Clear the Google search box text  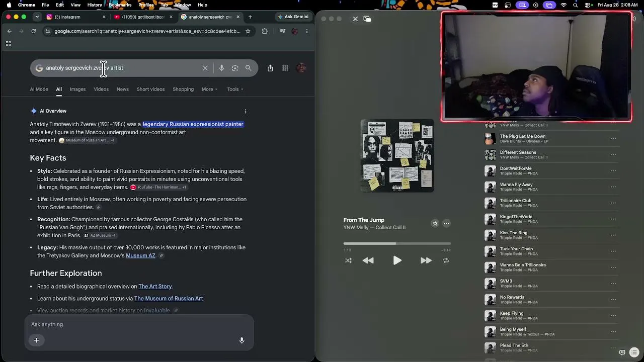click(x=205, y=68)
